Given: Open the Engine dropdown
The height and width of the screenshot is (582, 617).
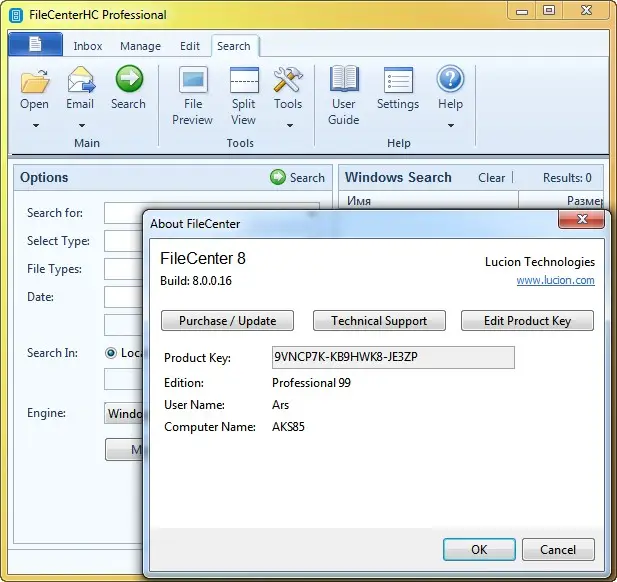Looking at the screenshot, I should click(x=124, y=413).
